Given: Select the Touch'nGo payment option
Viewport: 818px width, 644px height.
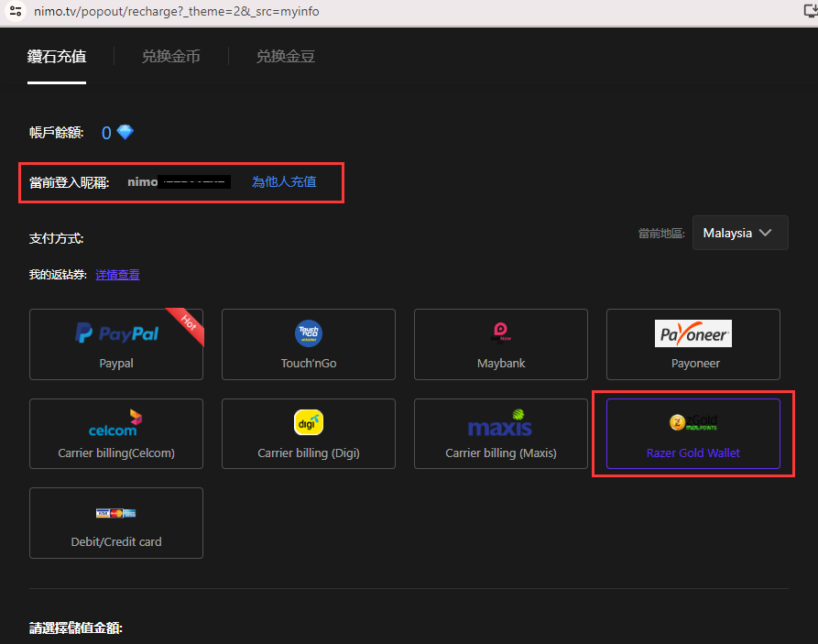Looking at the screenshot, I should pyautogui.click(x=309, y=344).
